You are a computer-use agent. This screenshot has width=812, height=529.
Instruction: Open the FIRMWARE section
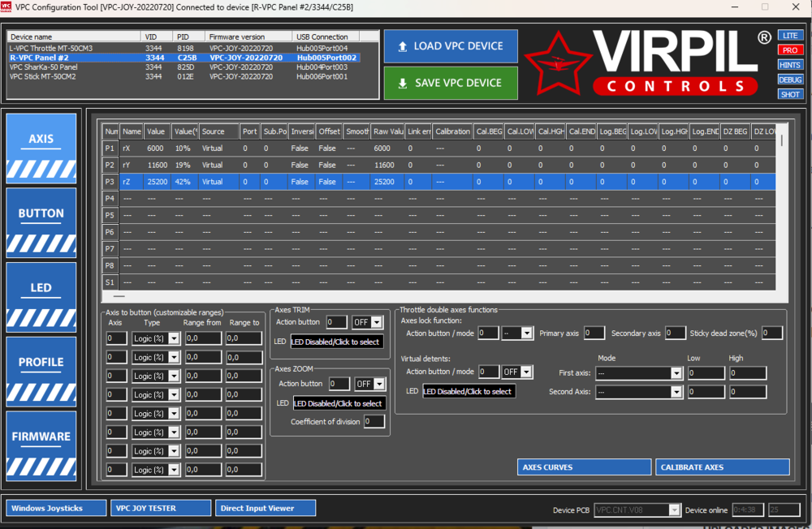point(41,446)
